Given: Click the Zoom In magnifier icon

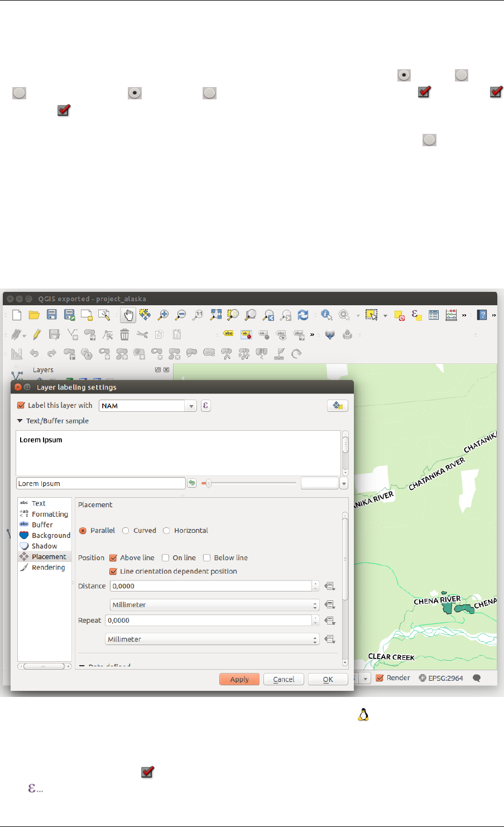Looking at the screenshot, I should tap(163, 315).
